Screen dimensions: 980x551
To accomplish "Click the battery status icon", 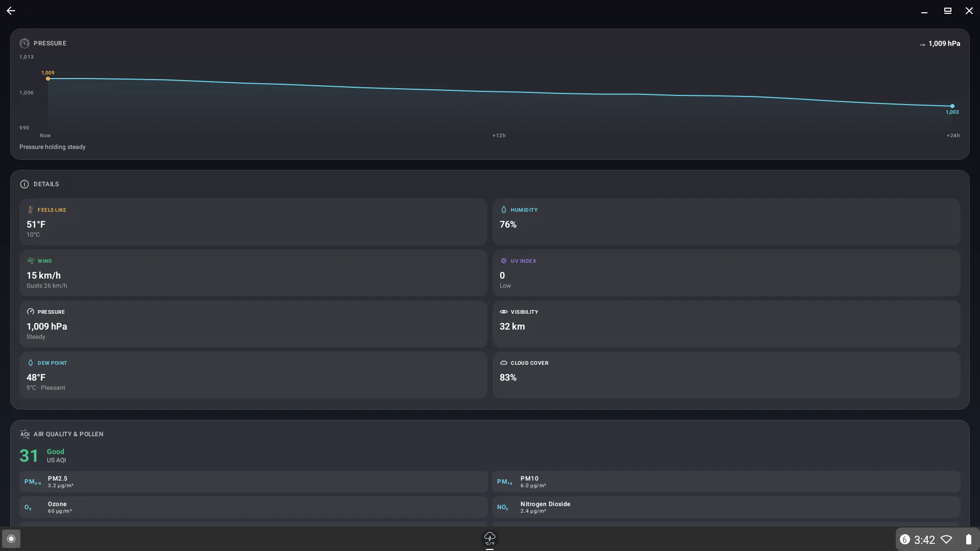I will [968, 539].
